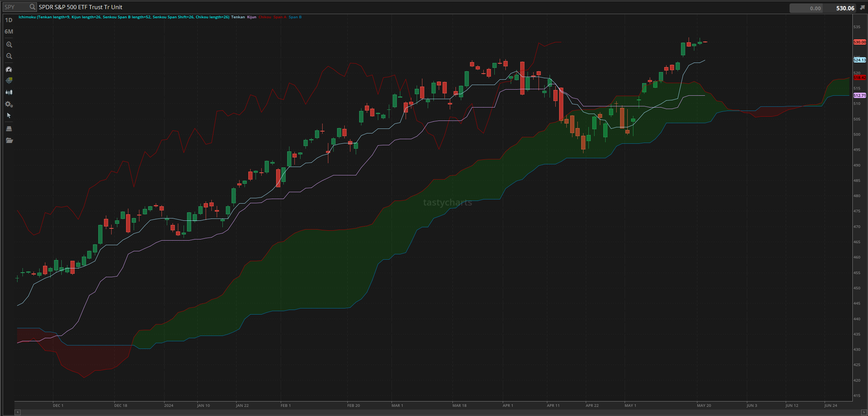868x416 pixels.
Task: Click the horizontal scrollbar left arrow
Action: coord(18,412)
